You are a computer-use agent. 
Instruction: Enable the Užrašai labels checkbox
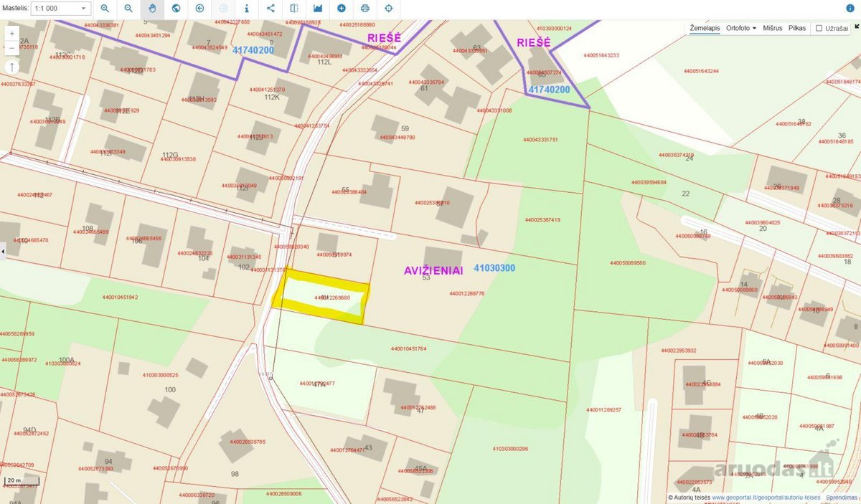(x=819, y=28)
